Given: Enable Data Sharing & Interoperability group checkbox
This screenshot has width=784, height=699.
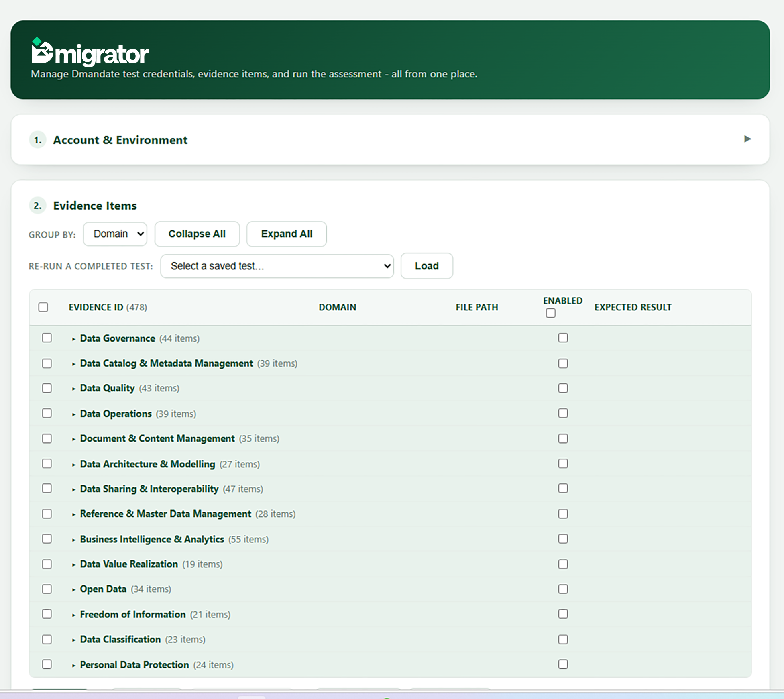Looking at the screenshot, I should (x=563, y=488).
